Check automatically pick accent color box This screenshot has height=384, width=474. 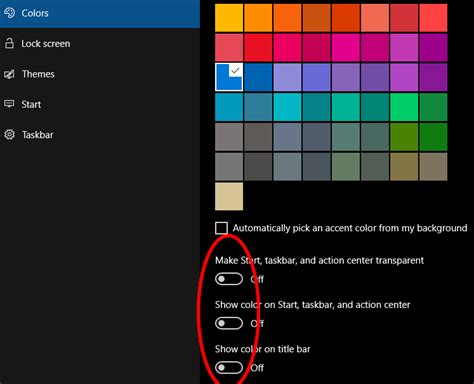tap(221, 228)
